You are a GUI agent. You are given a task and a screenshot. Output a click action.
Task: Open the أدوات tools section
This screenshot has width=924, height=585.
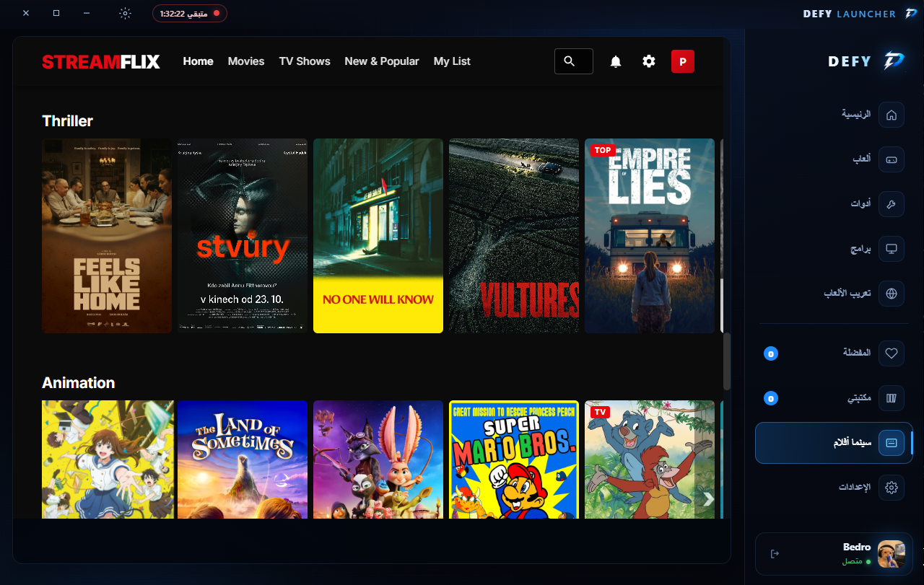[x=834, y=204]
